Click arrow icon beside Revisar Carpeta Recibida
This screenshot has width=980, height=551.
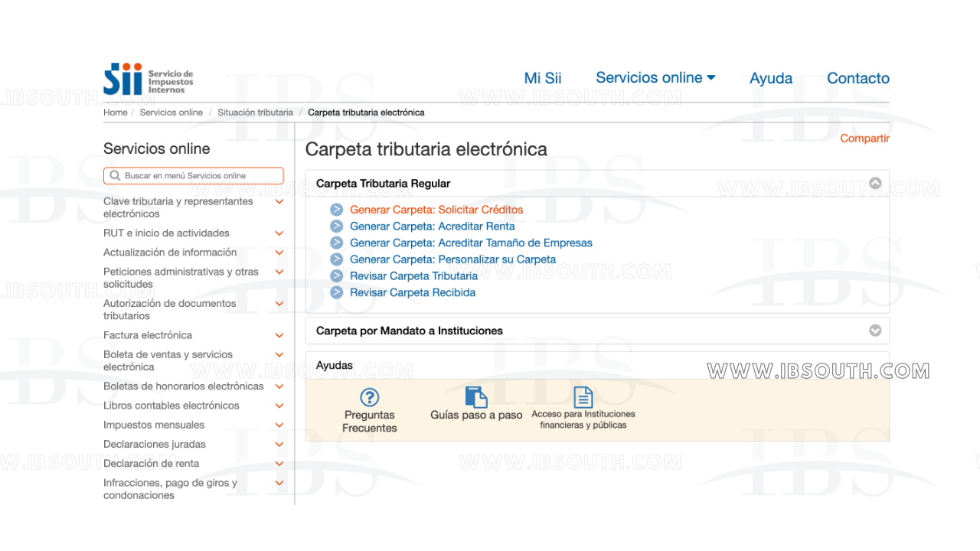point(337,293)
